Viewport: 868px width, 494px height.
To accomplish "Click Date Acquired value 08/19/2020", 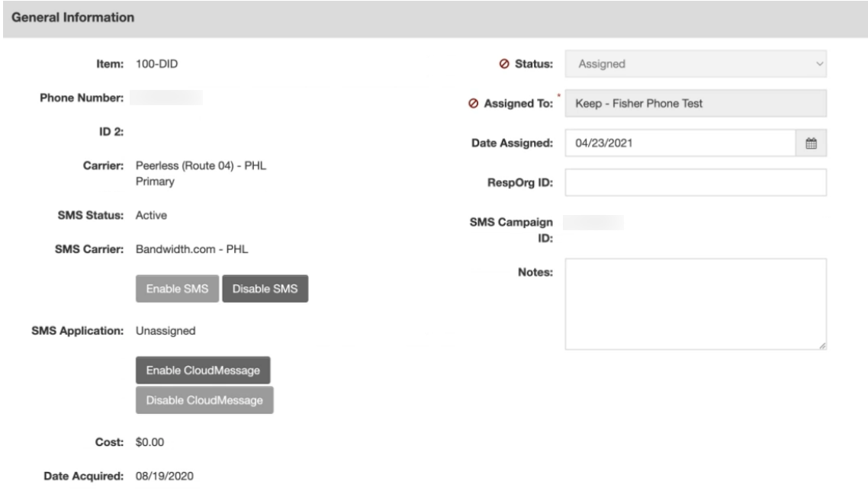I will (165, 476).
